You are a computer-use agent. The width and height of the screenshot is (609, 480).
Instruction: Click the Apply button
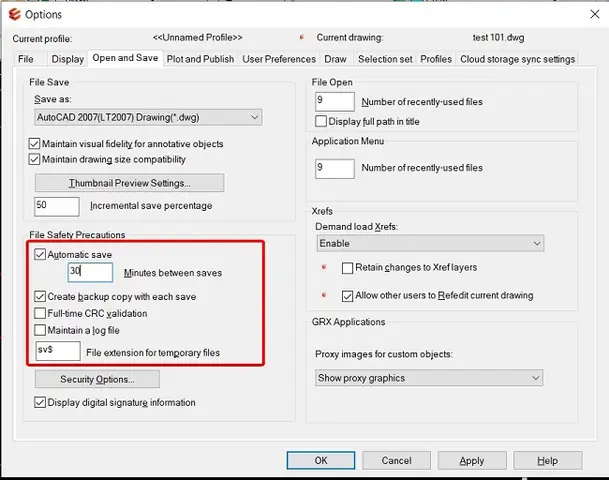[x=472, y=461]
